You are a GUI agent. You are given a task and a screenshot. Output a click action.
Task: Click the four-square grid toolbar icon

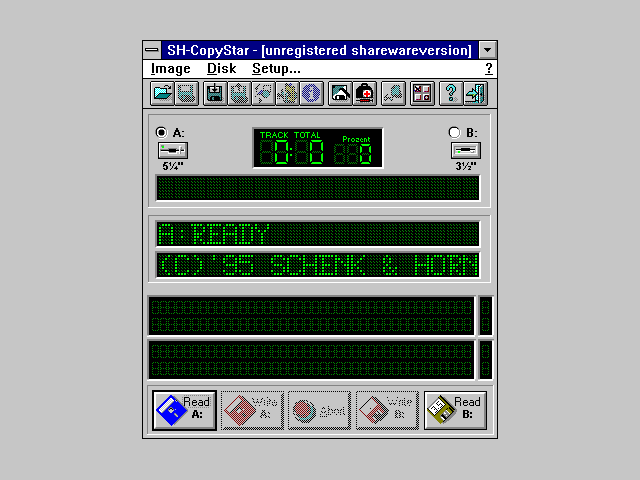pyautogui.click(x=422, y=94)
